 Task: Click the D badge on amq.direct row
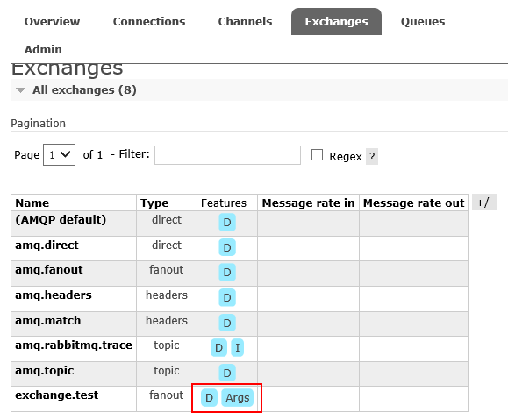pyautogui.click(x=227, y=247)
